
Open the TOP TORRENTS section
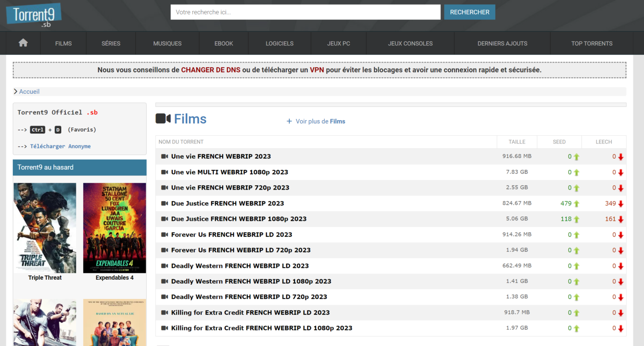point(592,43)
